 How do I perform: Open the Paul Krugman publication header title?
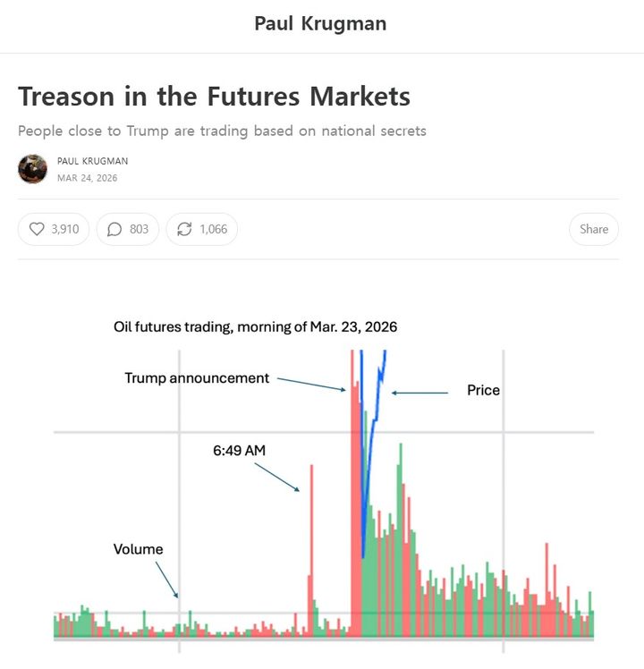pyautogui.click(x=320, y=23)
